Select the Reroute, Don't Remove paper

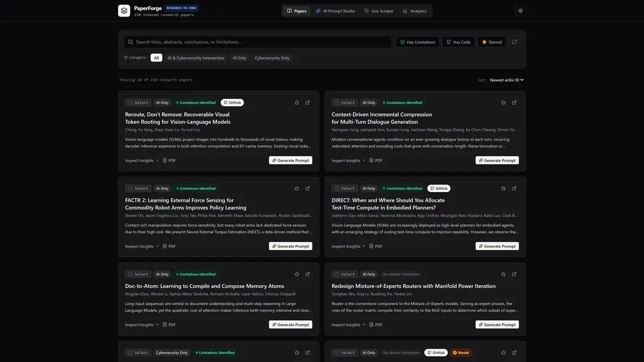click(138, 103)
